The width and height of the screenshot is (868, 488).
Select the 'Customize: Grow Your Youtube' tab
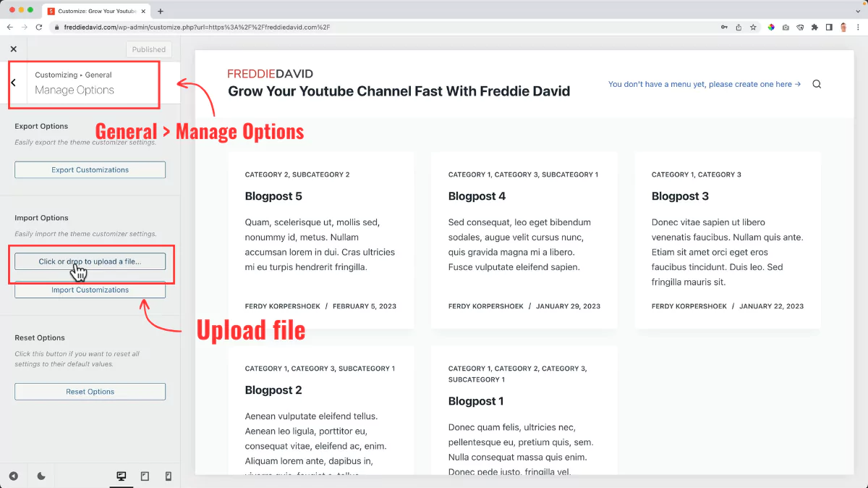94,11
